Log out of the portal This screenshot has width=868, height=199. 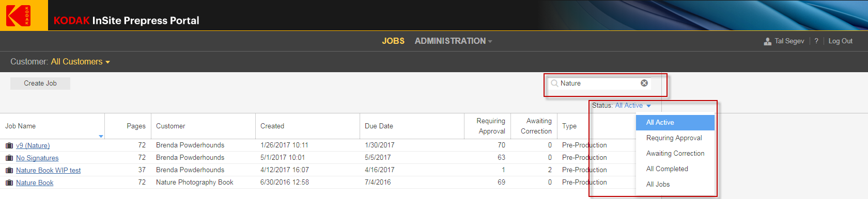[841, 41]
